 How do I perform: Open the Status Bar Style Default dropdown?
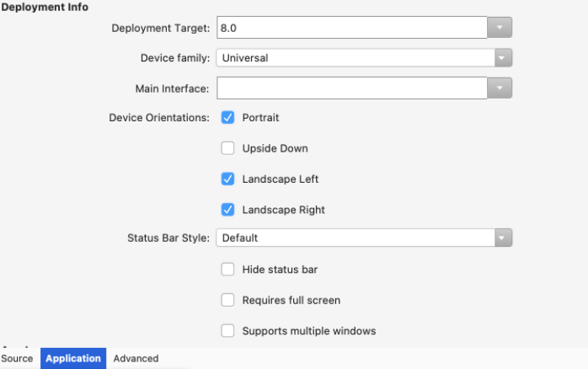[364, 238]
